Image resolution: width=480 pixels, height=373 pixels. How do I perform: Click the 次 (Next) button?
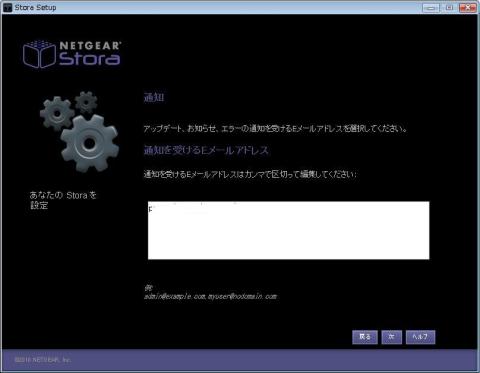click(391, 337)
